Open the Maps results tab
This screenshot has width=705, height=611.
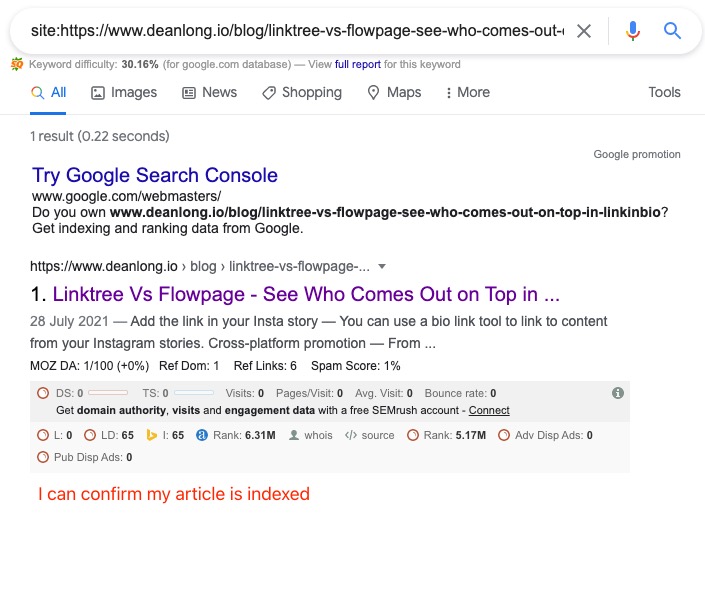394,92
